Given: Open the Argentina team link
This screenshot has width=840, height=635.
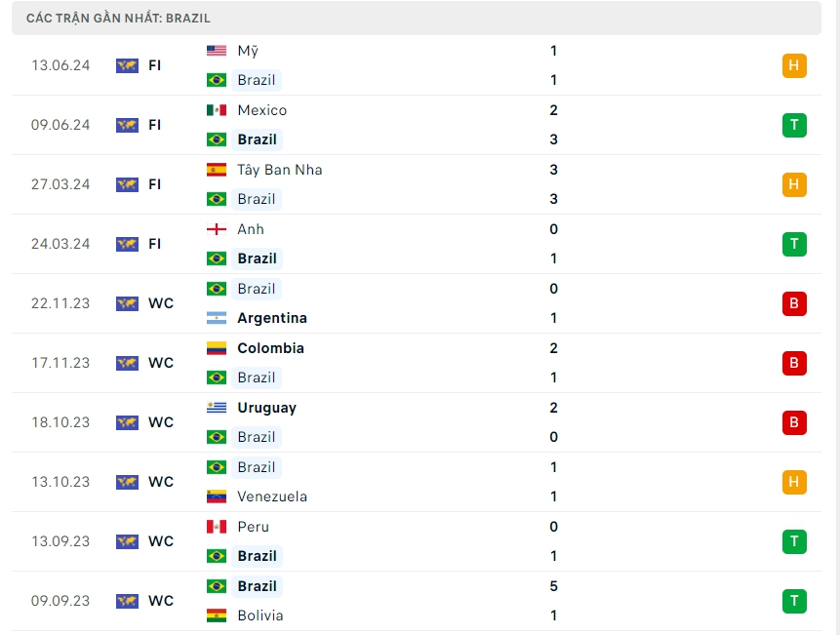Looking at the screenshot, I should tap(272, 318).
